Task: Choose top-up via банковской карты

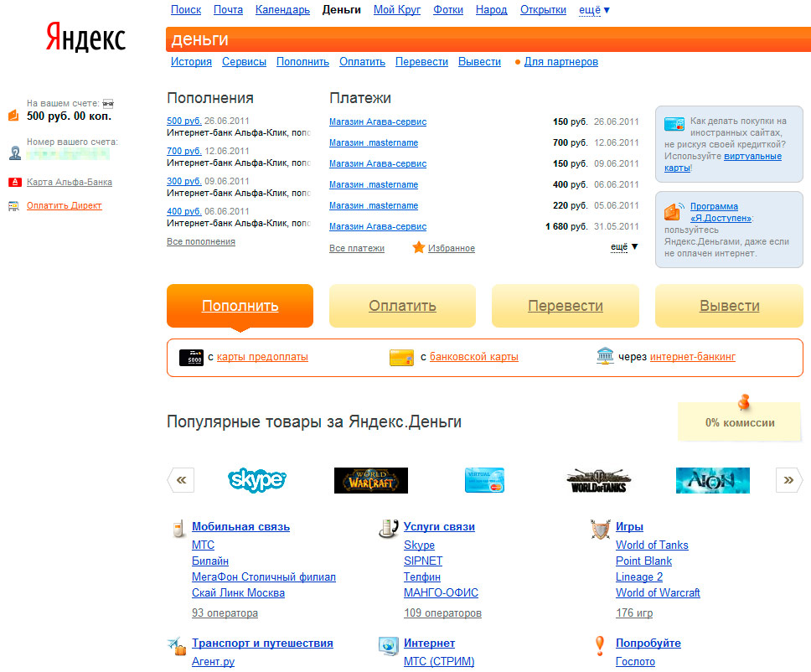Action: [473, 356]
